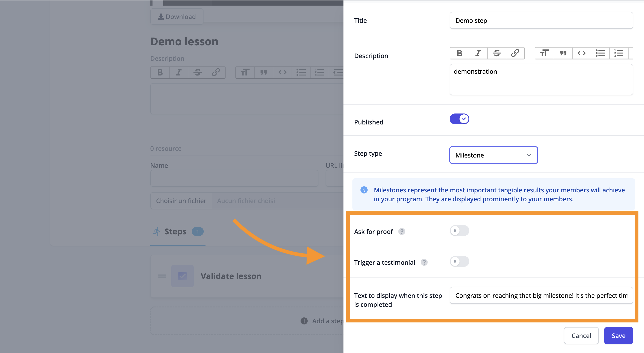
Task: Insert quote in step description toolbar
Action: [x=563, y=53]
